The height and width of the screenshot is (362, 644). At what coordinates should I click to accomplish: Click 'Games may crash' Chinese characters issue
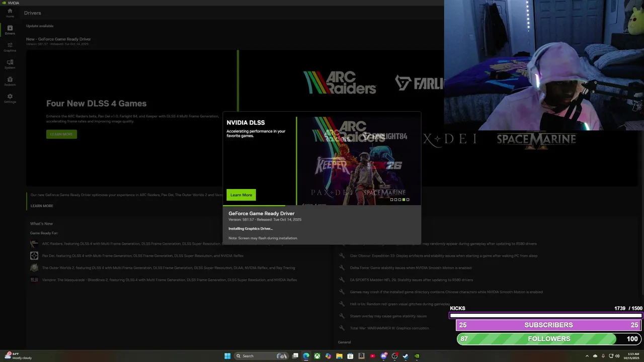click(446, 292)
